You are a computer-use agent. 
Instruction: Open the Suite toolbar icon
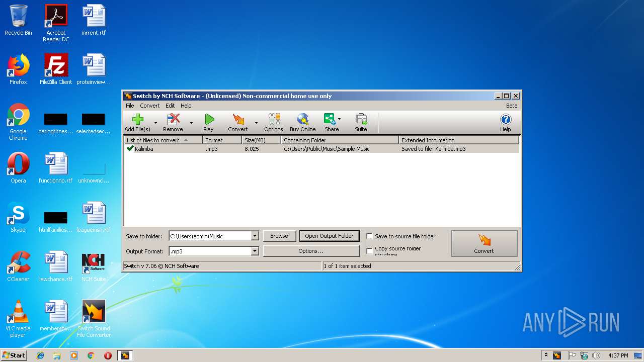pyautogui.click(x=361, y=123)
